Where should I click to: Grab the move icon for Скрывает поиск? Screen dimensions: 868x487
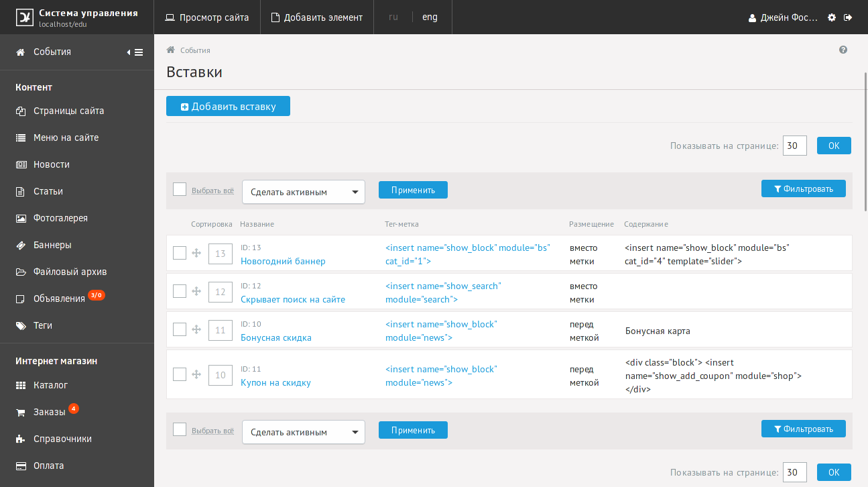click(196, 291)
